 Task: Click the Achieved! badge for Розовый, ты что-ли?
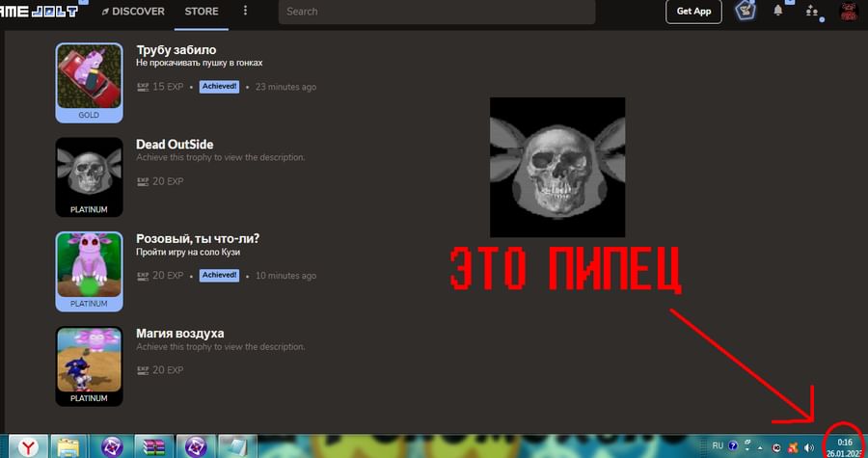219,275
